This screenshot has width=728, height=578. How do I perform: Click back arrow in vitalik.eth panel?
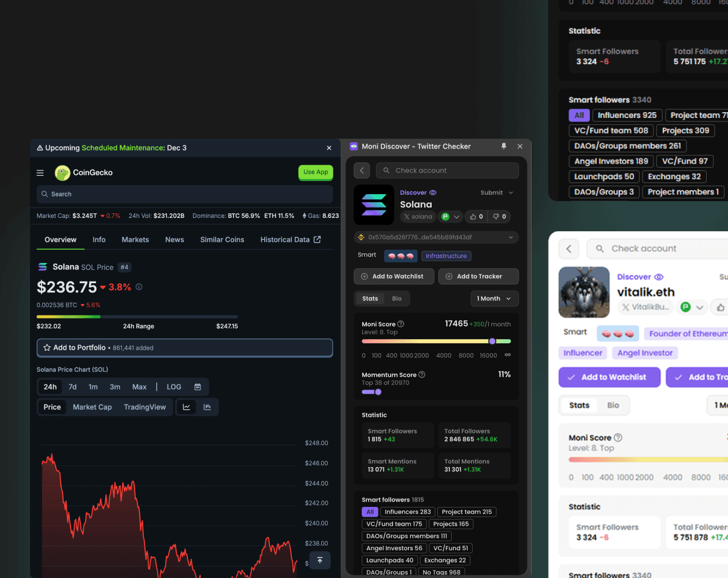[569, 249]
